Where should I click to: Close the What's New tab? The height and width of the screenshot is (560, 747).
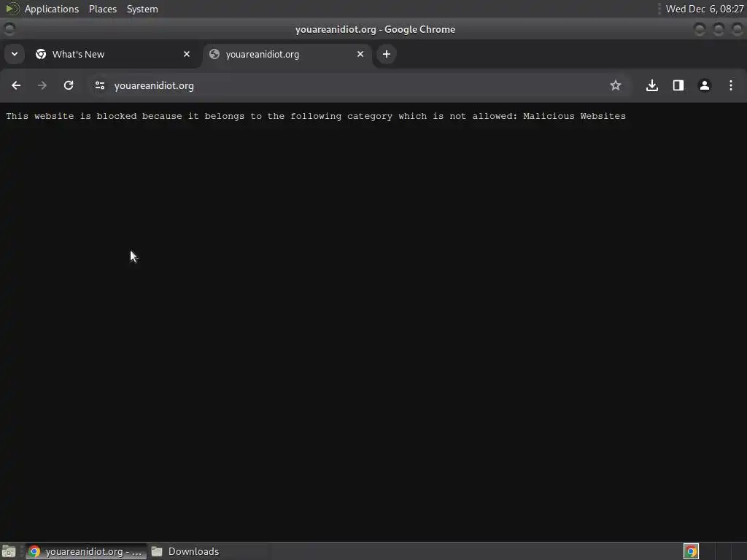click(x=187, y=54)
